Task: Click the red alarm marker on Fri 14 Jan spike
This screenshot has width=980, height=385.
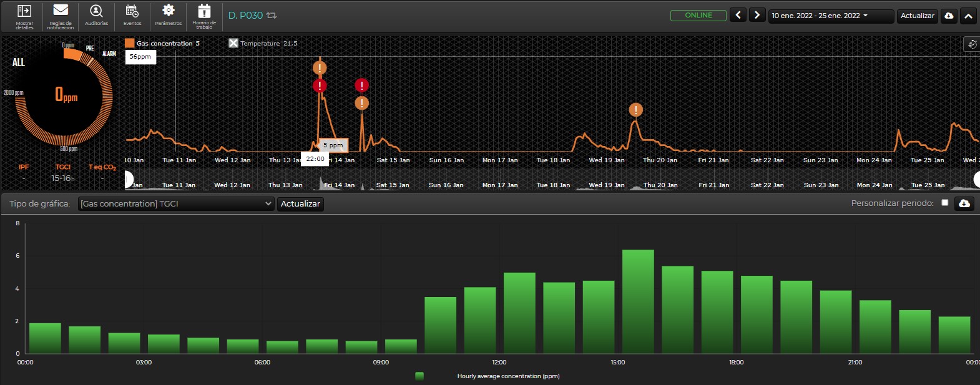Action: [x=361, y=85]
